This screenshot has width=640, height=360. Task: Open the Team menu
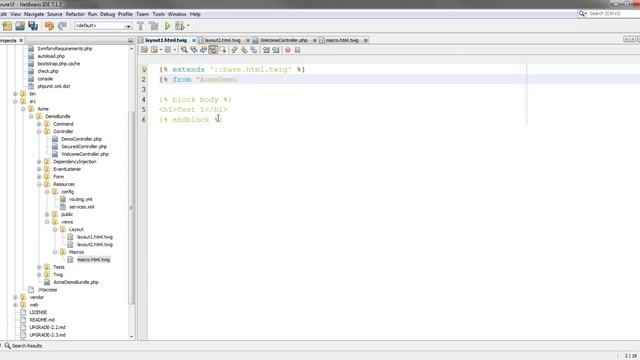coord(142,14)
